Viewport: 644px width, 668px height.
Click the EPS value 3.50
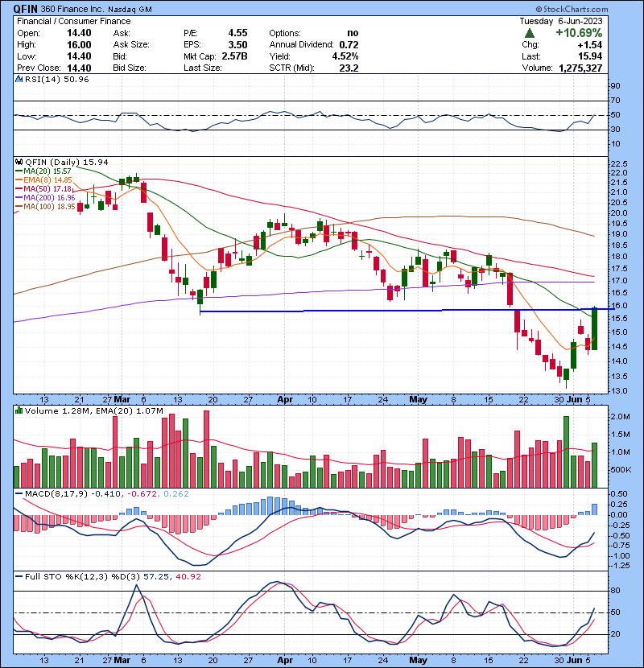click(x=237, y=45)
